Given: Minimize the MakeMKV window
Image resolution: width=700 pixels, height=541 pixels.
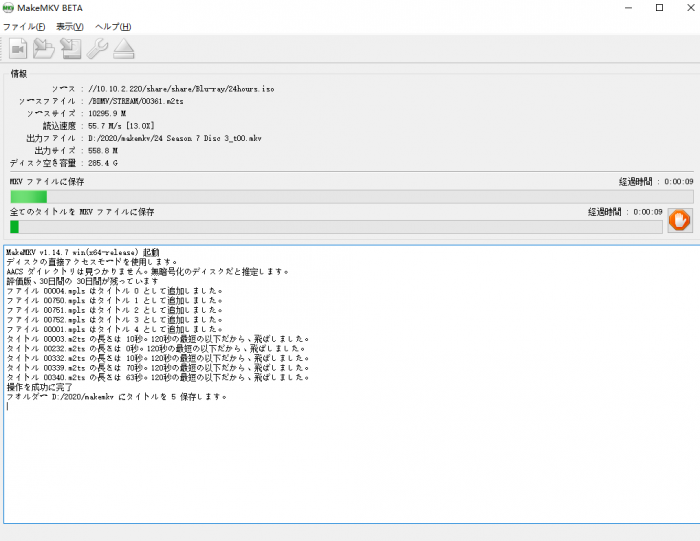Looking at the screenshot, I should point(628,8).
